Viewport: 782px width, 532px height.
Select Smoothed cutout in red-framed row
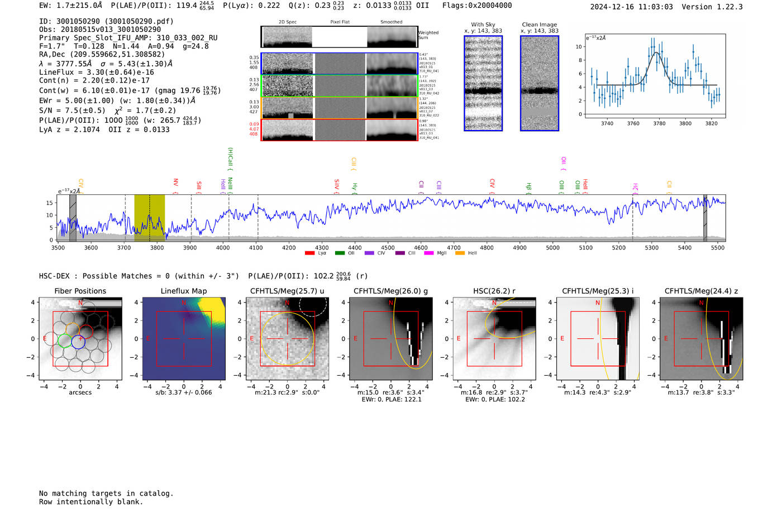[x=392, y=130]
